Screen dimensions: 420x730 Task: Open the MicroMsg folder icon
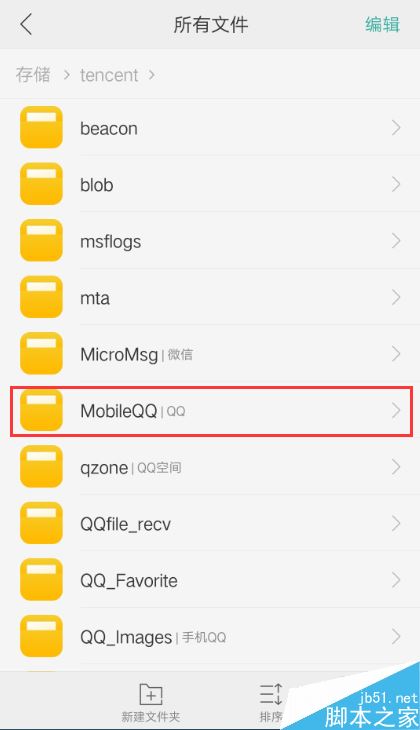click(41, 354)
